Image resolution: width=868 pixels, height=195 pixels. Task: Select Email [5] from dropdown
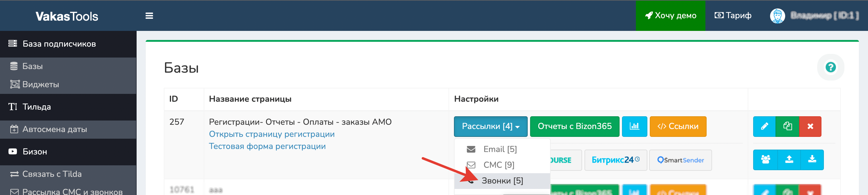(500, 149)
